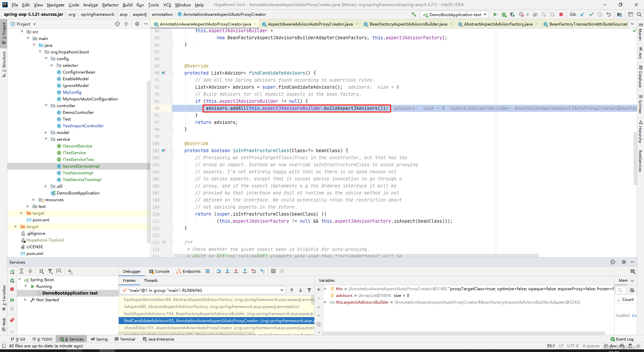This screenshot has width=644, height=352.
Task: Open the thread selector dropdown "main"@1
Action: coord(203,290)
